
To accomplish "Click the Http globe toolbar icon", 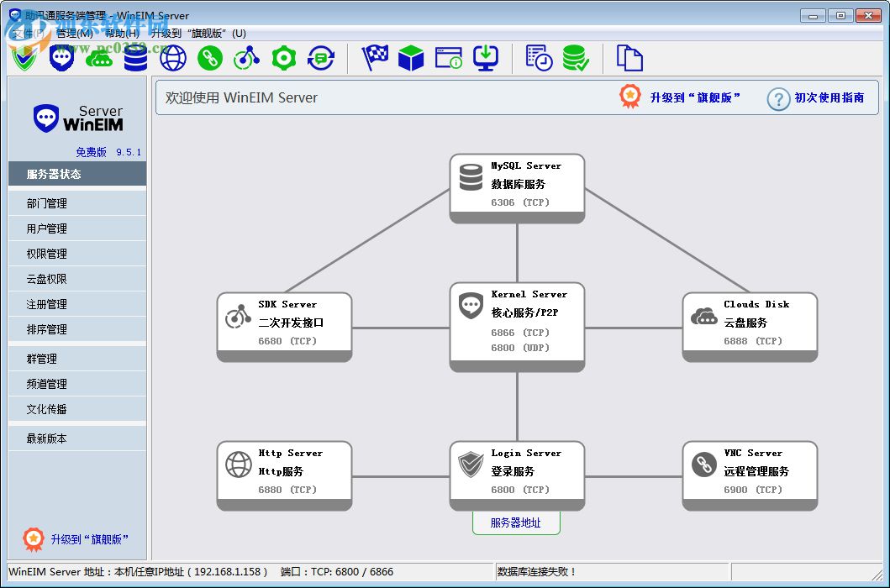I will (172, 58).
